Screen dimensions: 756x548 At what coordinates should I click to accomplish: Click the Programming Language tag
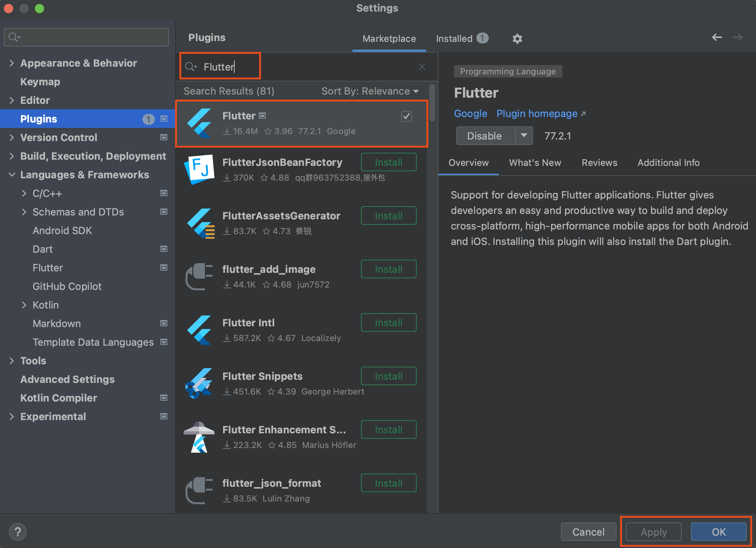click(x=508, y=71)
